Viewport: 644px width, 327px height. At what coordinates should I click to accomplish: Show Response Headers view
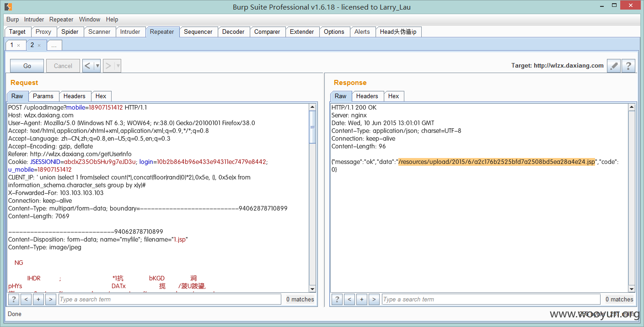coord(367,96)
